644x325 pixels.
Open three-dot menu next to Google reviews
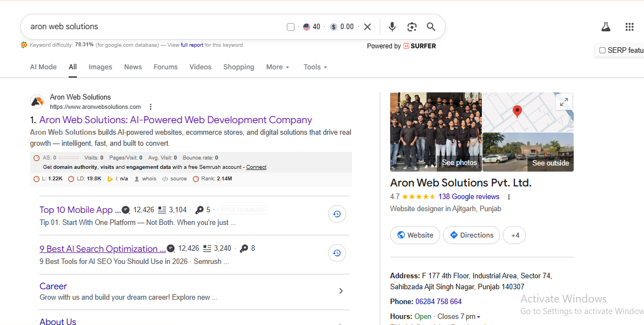click(509, 197)
